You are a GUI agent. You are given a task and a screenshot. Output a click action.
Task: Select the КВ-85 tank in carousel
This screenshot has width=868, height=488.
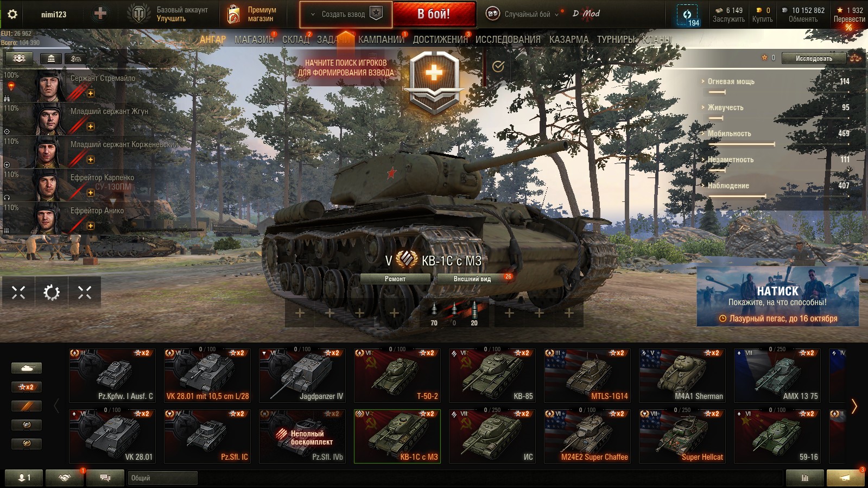pyautogui.click(x=493, y=375)
